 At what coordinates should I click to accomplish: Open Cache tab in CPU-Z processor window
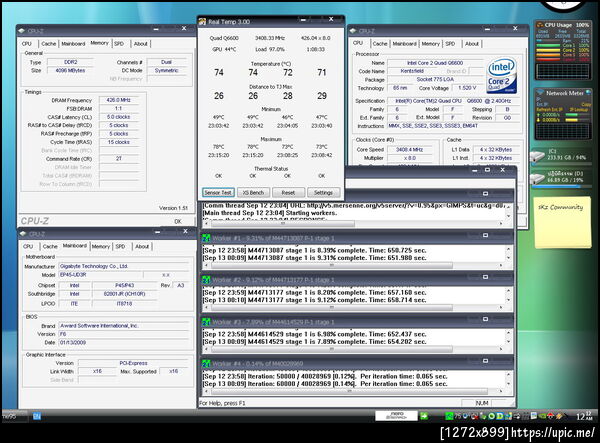point(380,44)
